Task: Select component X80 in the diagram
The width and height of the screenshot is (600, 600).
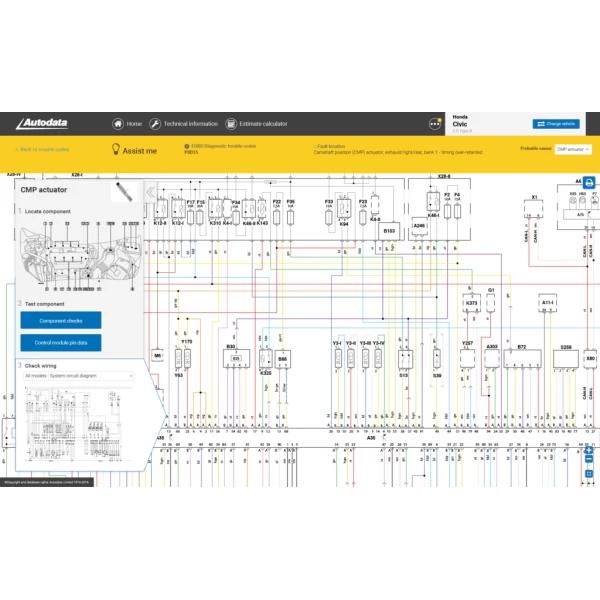Action: 590,359
